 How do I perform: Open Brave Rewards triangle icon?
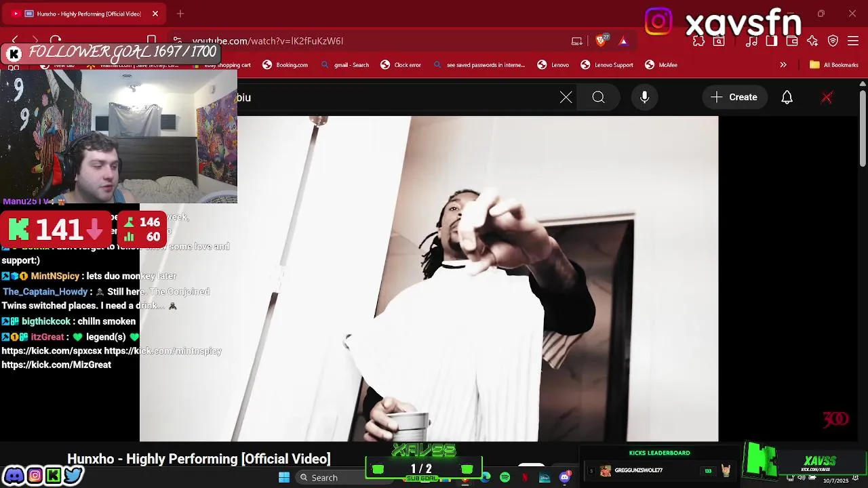click(623, 41)
